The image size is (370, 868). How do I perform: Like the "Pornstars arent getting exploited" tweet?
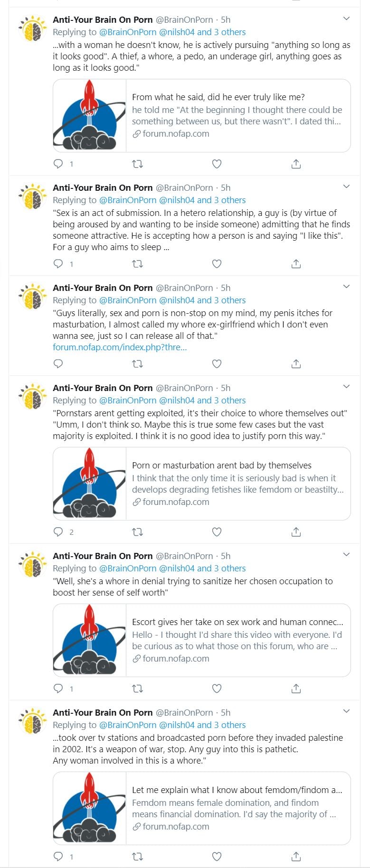pyautogui.click(x=217, y=532)
